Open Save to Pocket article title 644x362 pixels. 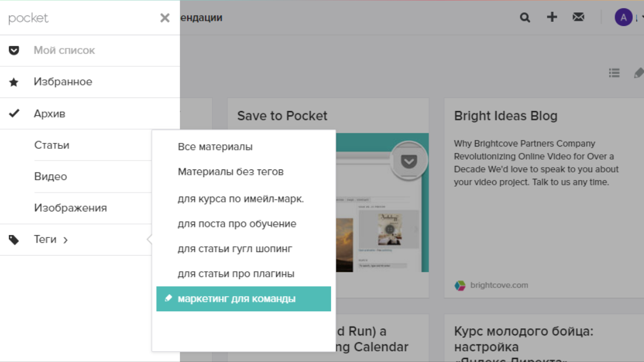pos(282,116)
